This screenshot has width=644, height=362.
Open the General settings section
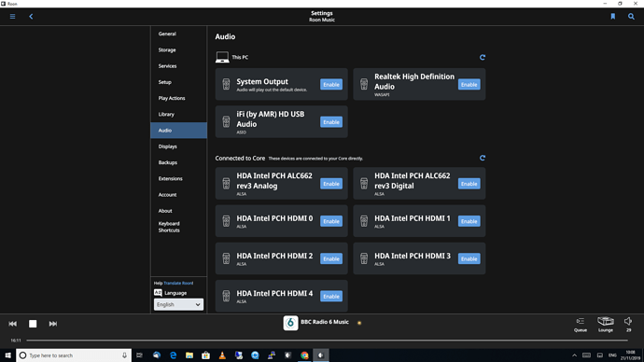point(178,34)
